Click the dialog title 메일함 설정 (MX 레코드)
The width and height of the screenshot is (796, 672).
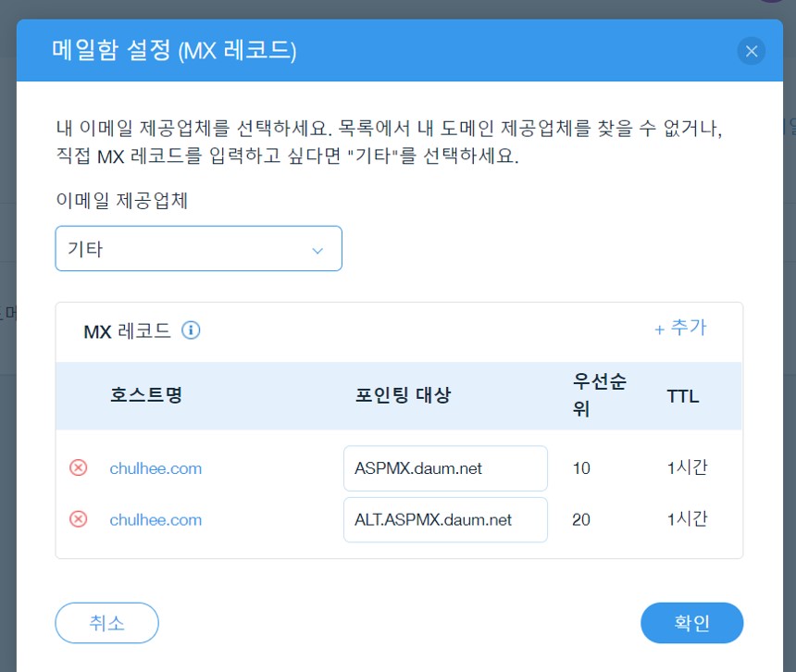click(x=174, y=51)
